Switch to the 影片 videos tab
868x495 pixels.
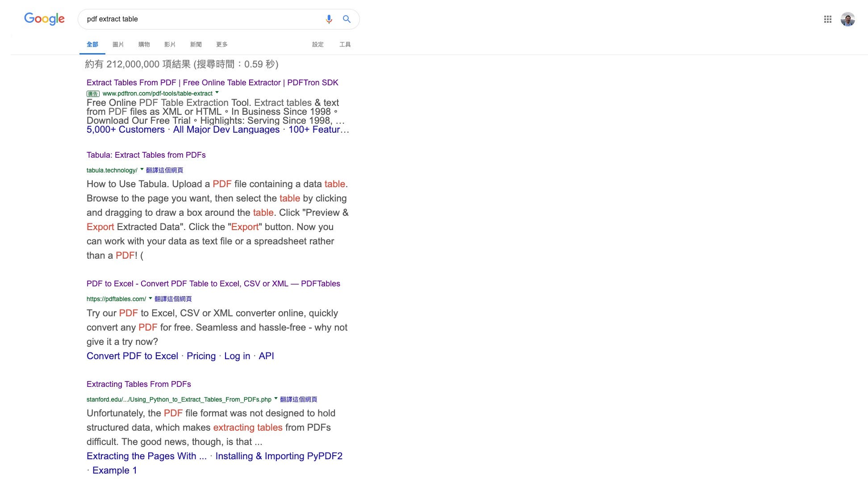170,44
